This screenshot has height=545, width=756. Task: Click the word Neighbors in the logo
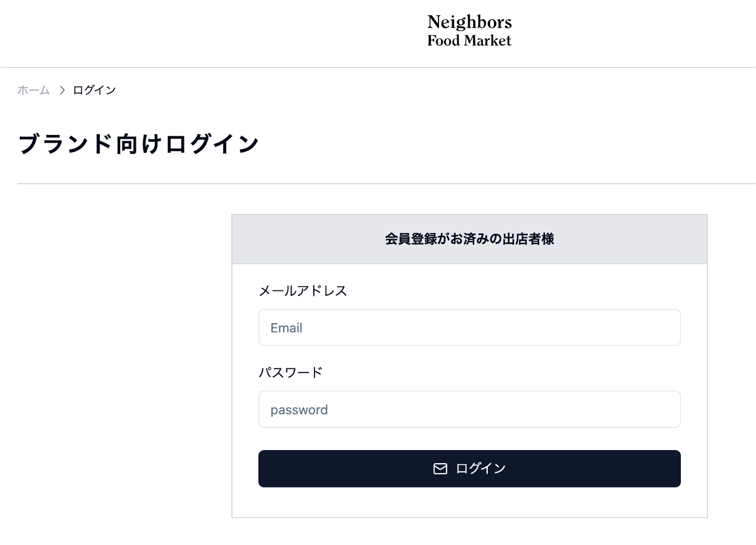click(470, 23)
